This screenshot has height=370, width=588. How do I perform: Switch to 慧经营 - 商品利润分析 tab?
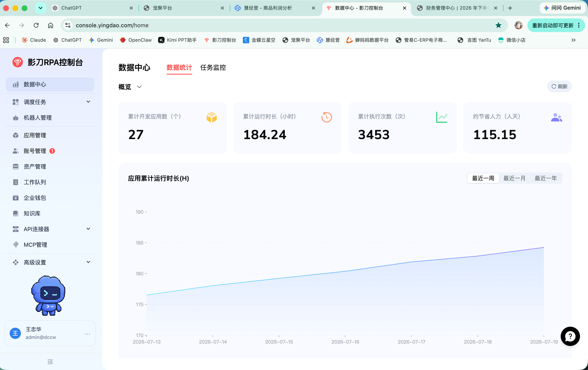click(275, 8)
